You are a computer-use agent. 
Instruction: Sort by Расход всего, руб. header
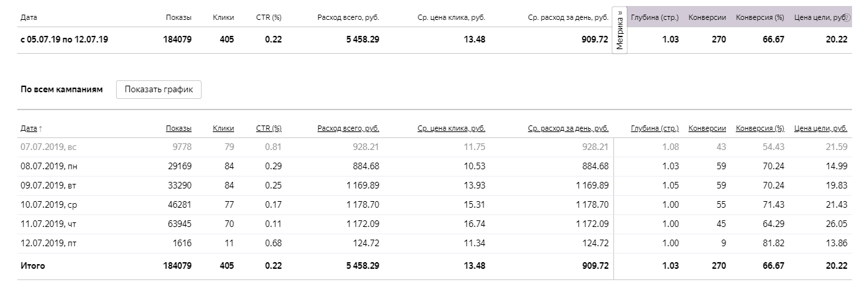[x=348, y=128]
